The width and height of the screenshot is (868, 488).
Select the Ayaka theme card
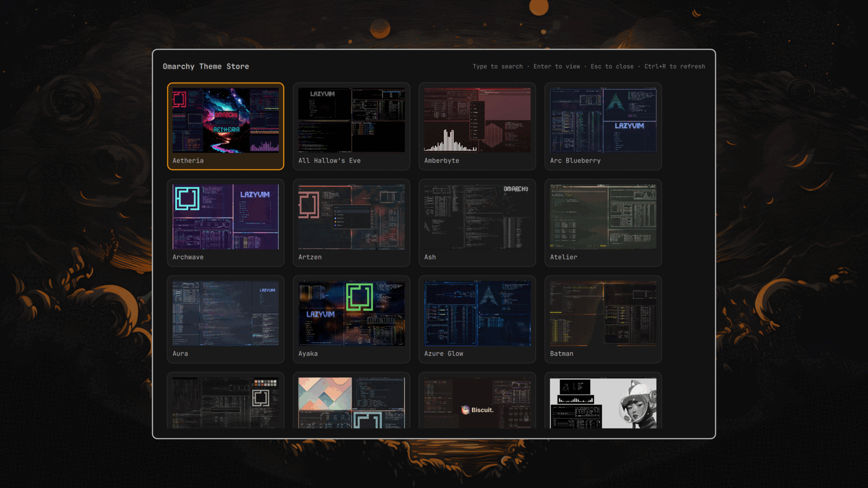coord(352,319)
